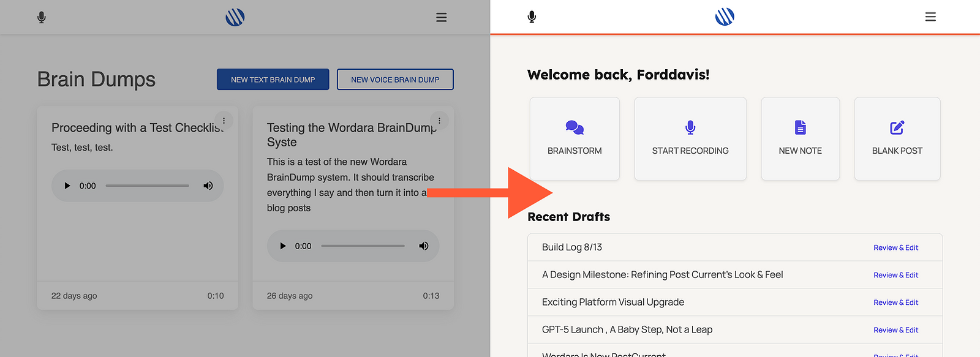
Task: Open options for Proceeding with a Test Checklist card
Action: coord(224,121)
